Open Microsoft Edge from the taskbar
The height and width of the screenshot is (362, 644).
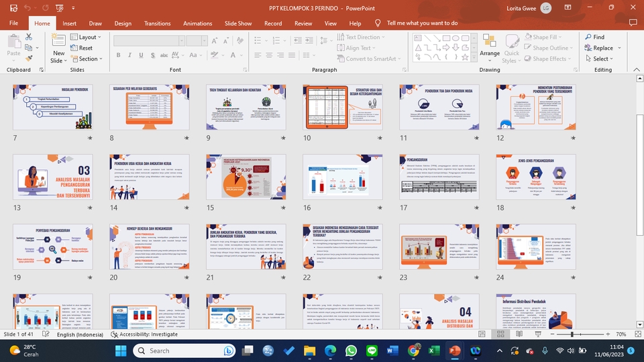(x=330, y=351)
